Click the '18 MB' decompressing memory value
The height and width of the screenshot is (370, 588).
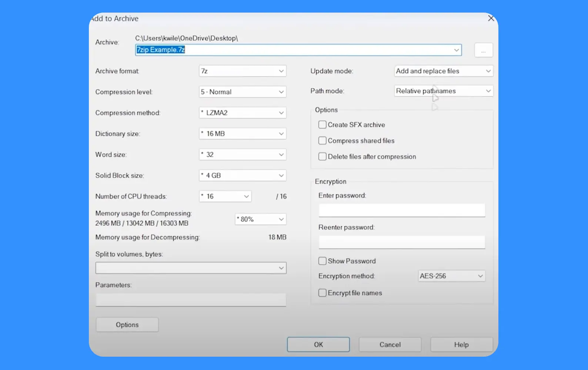(x=277, y=237)
